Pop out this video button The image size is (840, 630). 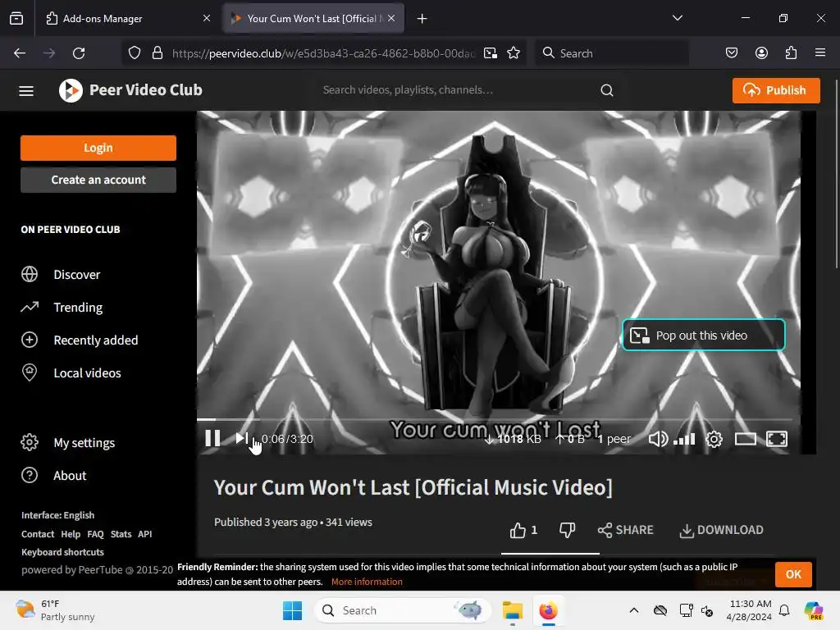coord(703,336)
